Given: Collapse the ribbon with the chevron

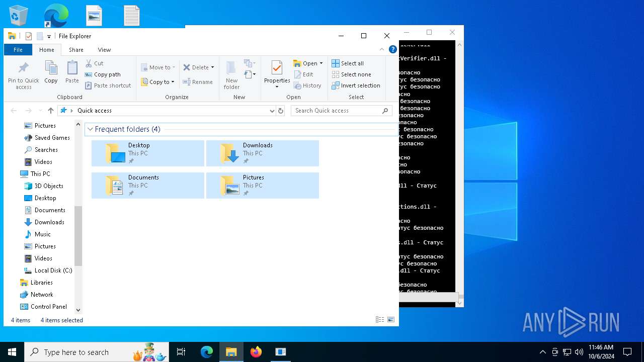Looking at the screenshot, I should click(382, 50).
